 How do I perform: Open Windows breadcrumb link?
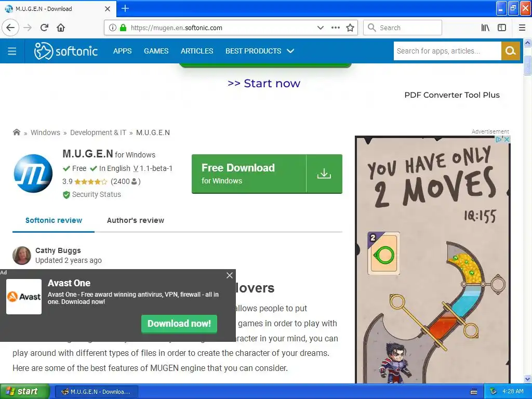(45, 132)
